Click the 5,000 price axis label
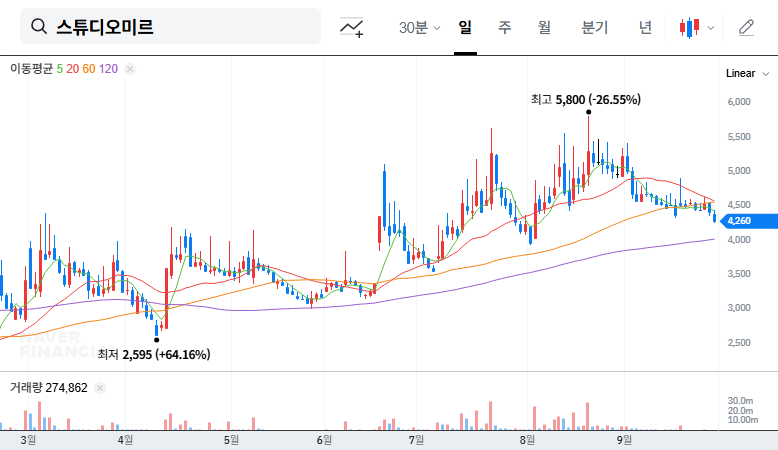 739,171
